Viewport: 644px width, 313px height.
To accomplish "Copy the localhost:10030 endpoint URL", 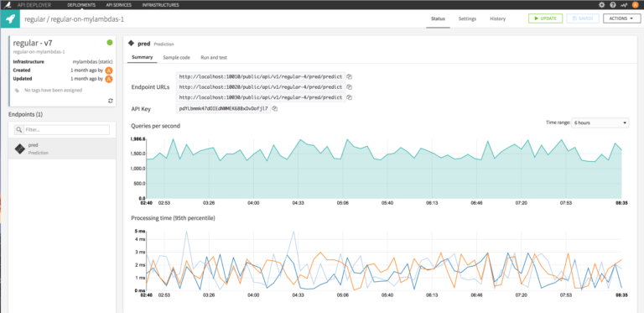I will [x=350, y=98].
